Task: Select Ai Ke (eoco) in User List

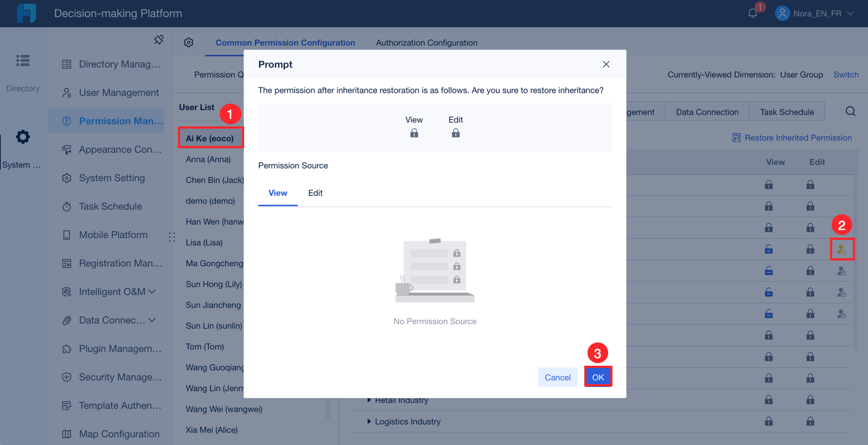Action: (210, 138)
